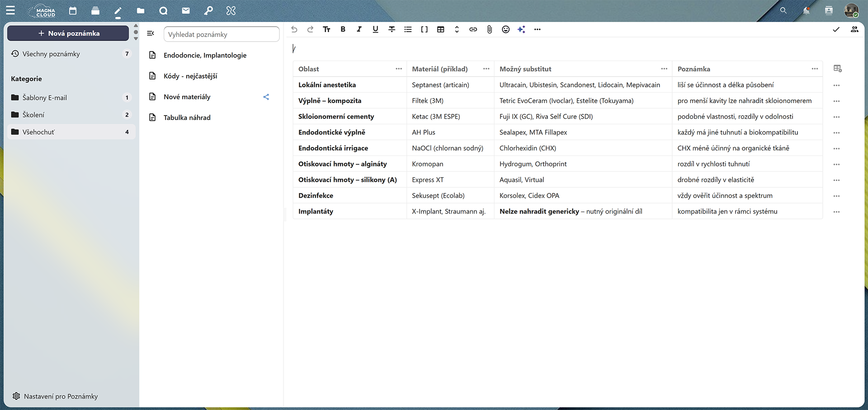868x410 pixels.
Task: Undo the last edit
Action: [x=294, y=29]
